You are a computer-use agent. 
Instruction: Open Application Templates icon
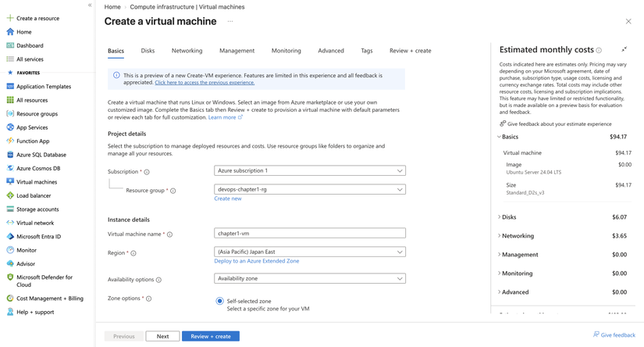[x=10, y=86]
